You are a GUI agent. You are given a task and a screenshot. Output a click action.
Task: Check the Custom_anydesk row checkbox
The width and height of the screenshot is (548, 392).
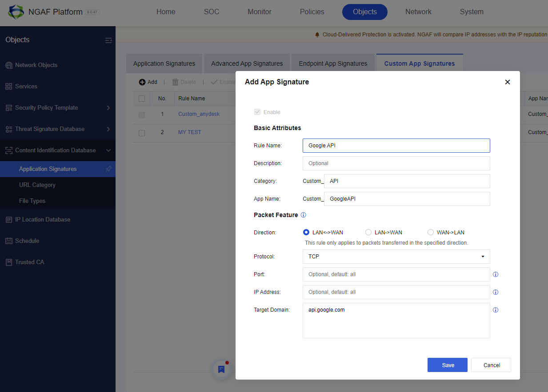[x=142, y=115]
